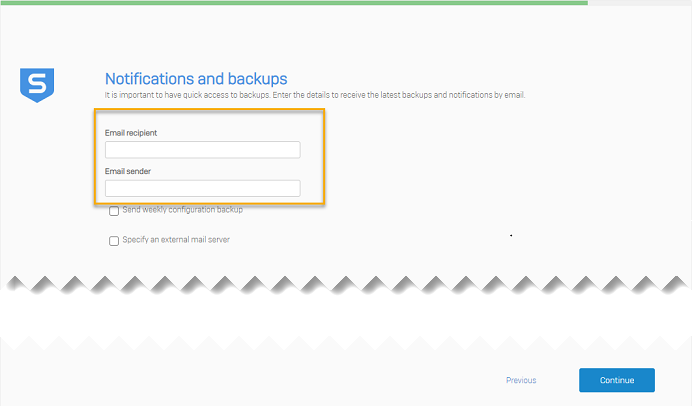The width and height of the screenshot is (692, 406).
Task: Focus the Email recipient text field
Action: coord(202,150)
